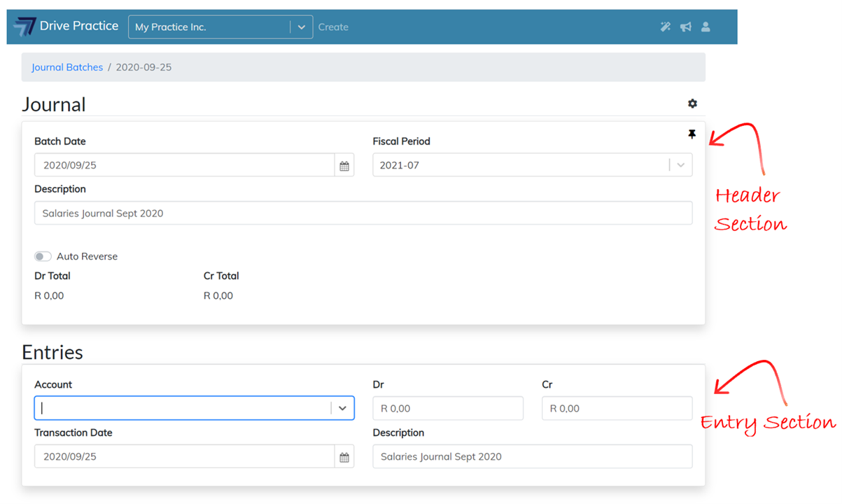Screen dimensions: 842x504
Task: Click the entry Description field
Action: [x=533, y=456]
